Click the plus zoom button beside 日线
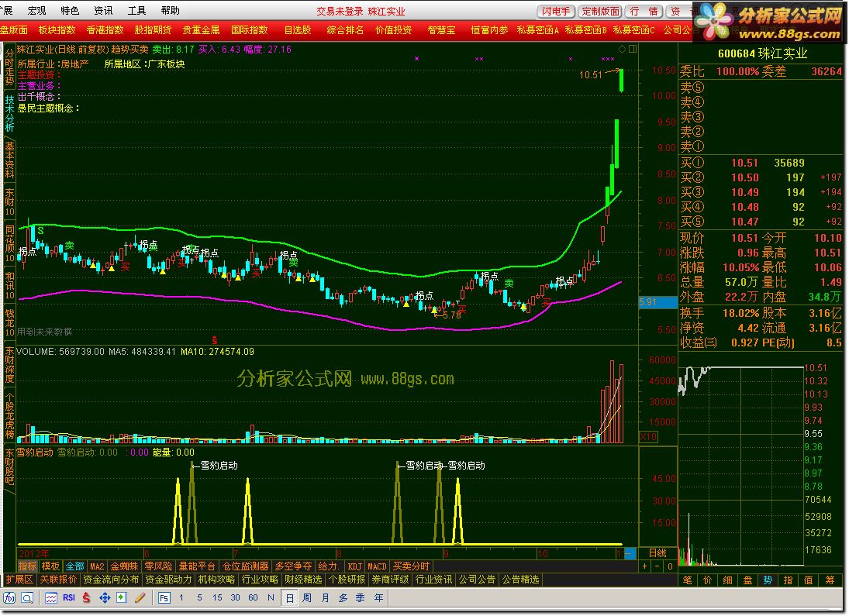 point(645,566)
